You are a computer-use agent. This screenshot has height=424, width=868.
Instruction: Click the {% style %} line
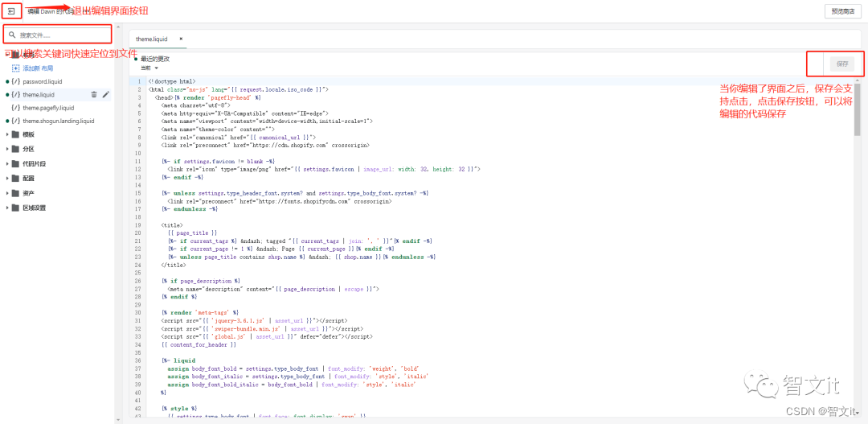(x=178, y=409)
